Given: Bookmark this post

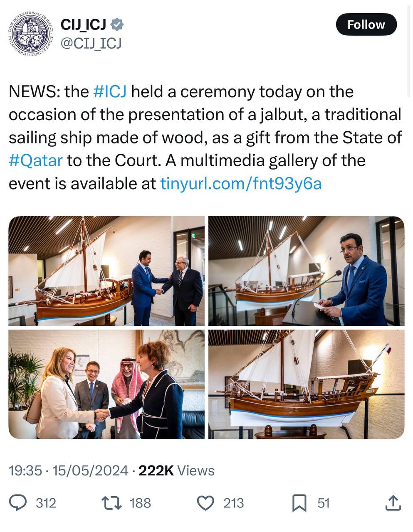Looking at the screenshot, I should point(299,503).
